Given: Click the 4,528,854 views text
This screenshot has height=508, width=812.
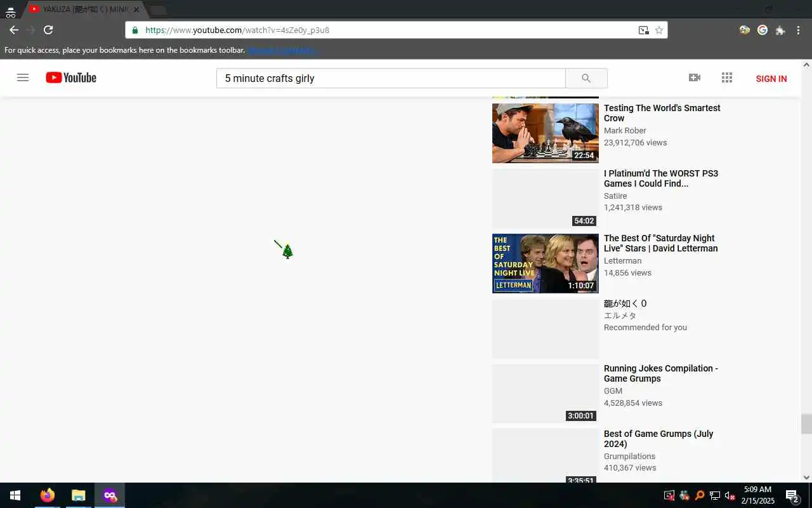Looking at the screenshot, I should coord(632,403).
